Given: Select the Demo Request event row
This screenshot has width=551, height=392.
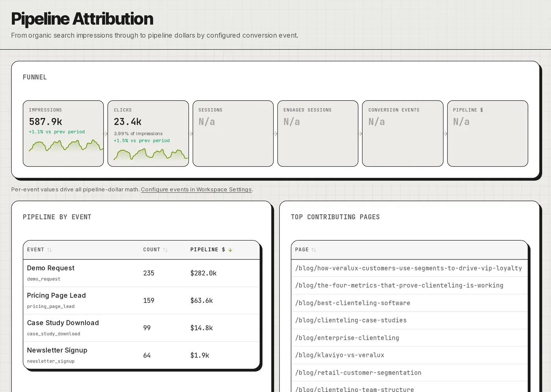Looking at the screenshot, I should [x=141, y=273].
